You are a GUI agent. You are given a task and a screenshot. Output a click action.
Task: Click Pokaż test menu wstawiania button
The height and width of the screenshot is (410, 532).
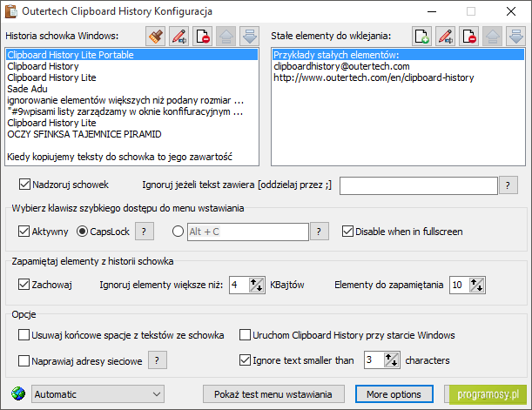(x=273, y=394)
